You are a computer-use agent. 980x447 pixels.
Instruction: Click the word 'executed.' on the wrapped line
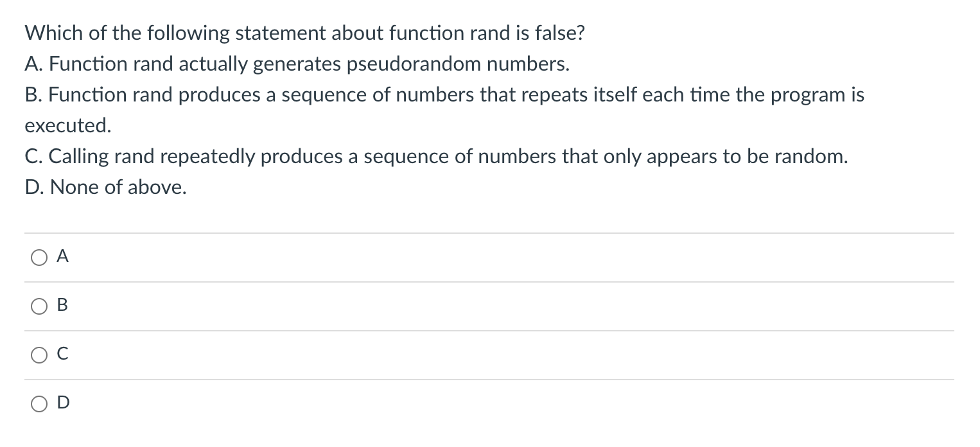68,126
